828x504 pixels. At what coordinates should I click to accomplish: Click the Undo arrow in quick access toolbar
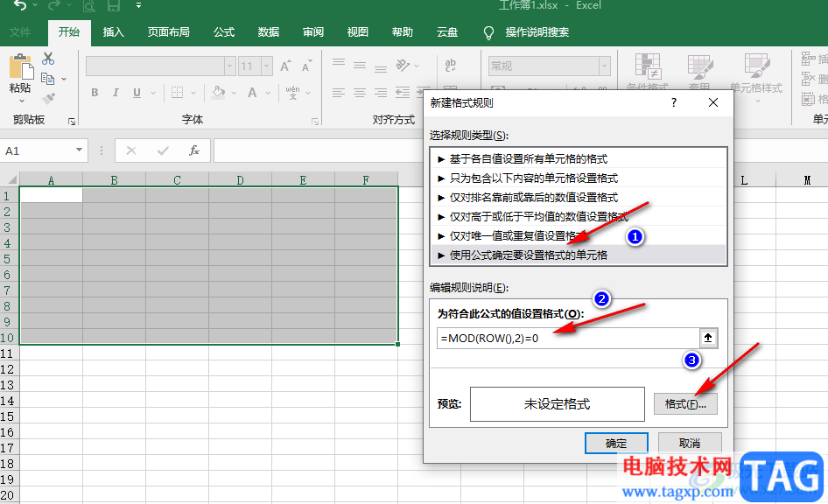(x=19, y=5)
